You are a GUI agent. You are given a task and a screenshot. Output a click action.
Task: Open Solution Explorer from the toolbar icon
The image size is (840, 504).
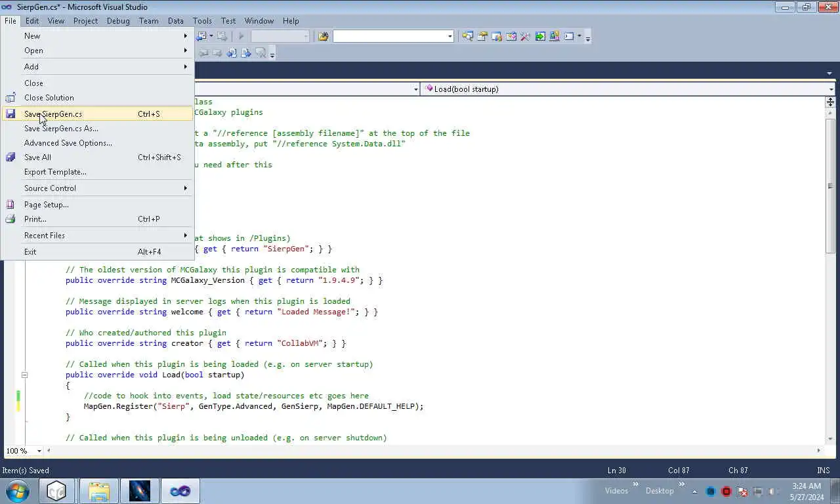(468, 36)
